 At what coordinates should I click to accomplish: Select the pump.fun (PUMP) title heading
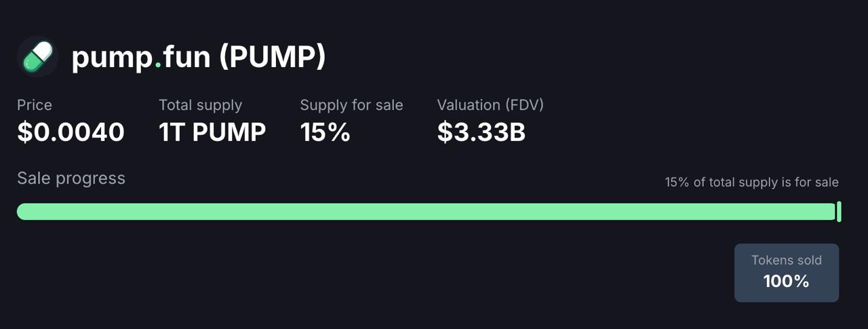pos(199,58)
